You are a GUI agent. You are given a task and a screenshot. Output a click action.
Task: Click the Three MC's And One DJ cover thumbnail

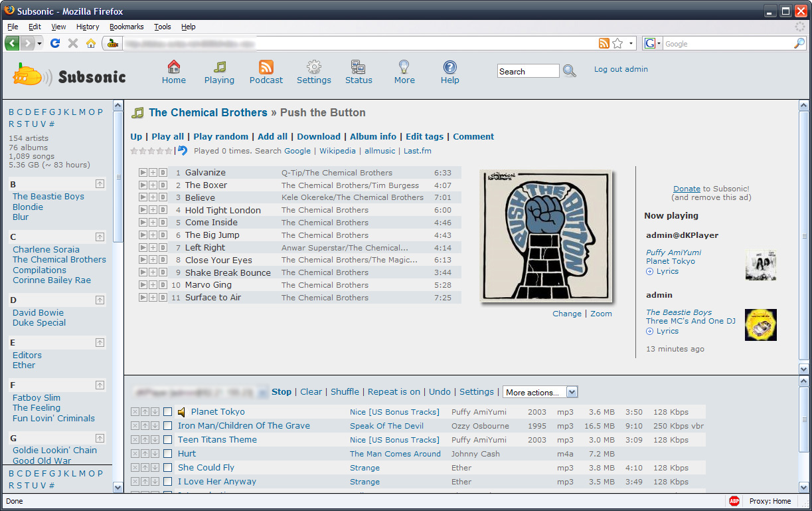(761, 324)
